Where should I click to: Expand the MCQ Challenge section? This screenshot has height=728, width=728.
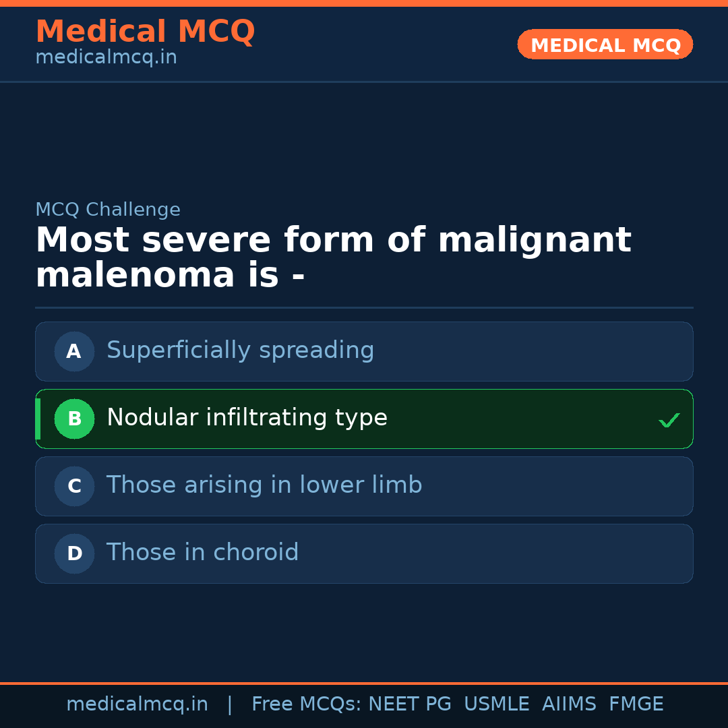(108, 210)
